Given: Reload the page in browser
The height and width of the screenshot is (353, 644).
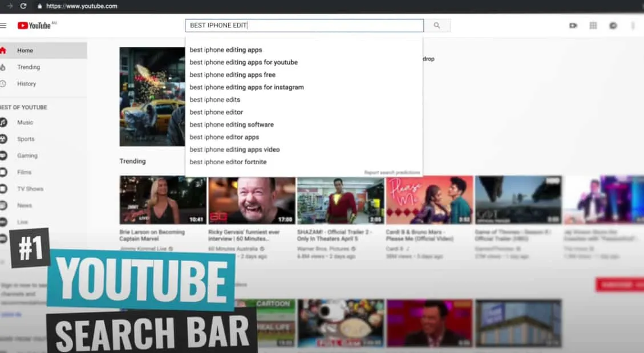Looking at the screenshot, I should (x=23, y=6).
